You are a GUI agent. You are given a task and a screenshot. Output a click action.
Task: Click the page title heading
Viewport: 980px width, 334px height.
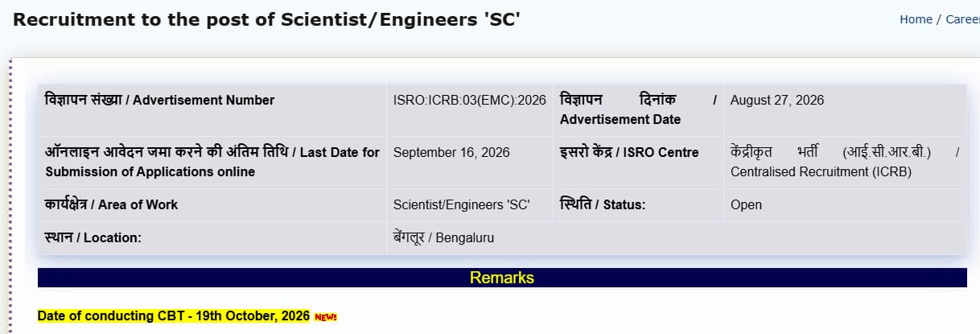coord(266,19)
